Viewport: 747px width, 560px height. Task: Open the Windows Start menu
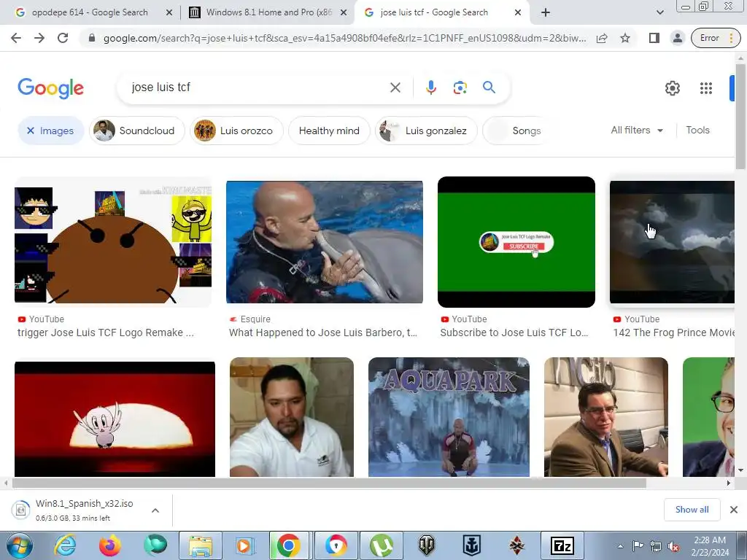coord(20,545)
